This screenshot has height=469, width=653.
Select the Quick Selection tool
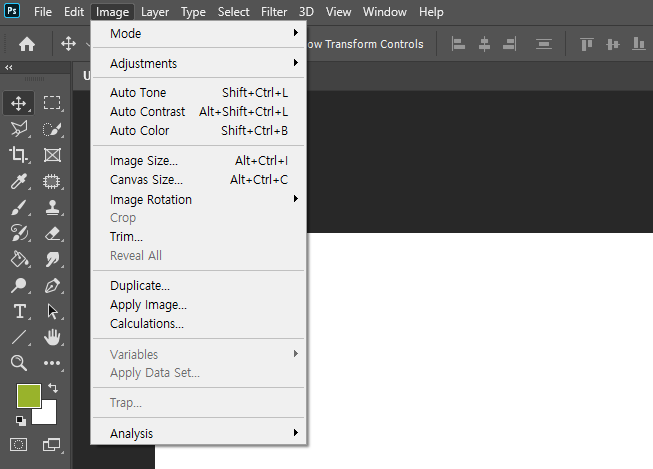pyautogui.click(x=52, y=129)
